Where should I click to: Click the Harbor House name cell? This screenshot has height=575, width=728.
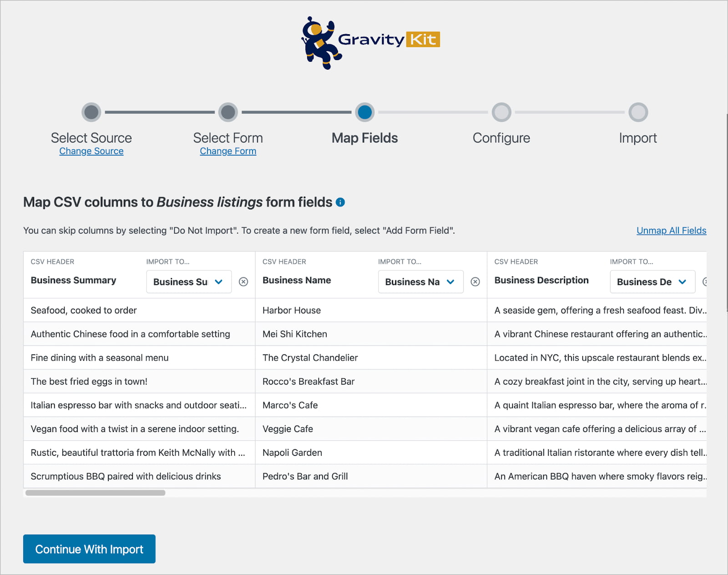click(x=371, y=310)
